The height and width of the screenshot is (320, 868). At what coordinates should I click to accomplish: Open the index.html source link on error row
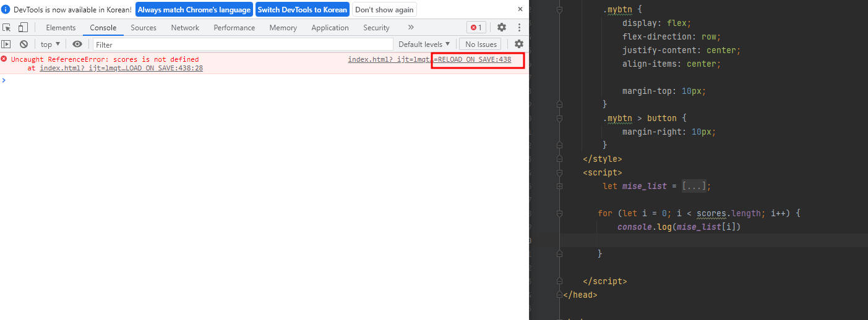coord(429,59)
